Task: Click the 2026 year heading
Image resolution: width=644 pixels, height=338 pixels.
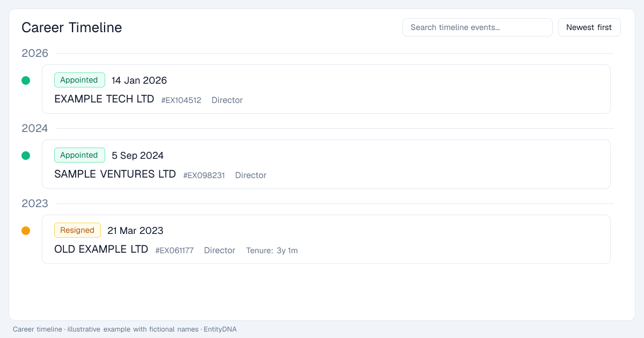Action: tap(35, 53)
